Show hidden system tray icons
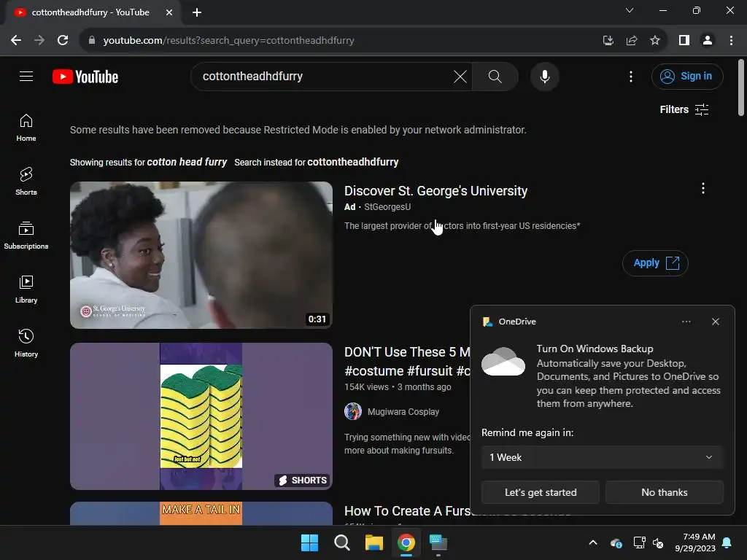The image size is (747, 560). click(x=592, y=542)
